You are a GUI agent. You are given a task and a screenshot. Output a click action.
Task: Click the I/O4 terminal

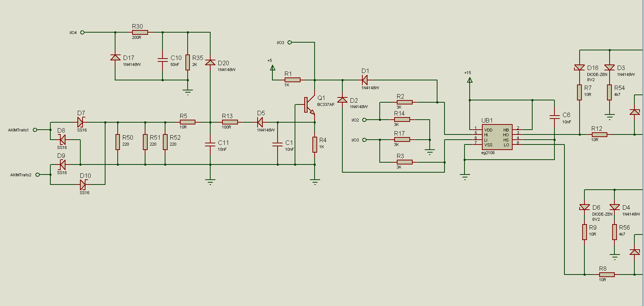82,32
